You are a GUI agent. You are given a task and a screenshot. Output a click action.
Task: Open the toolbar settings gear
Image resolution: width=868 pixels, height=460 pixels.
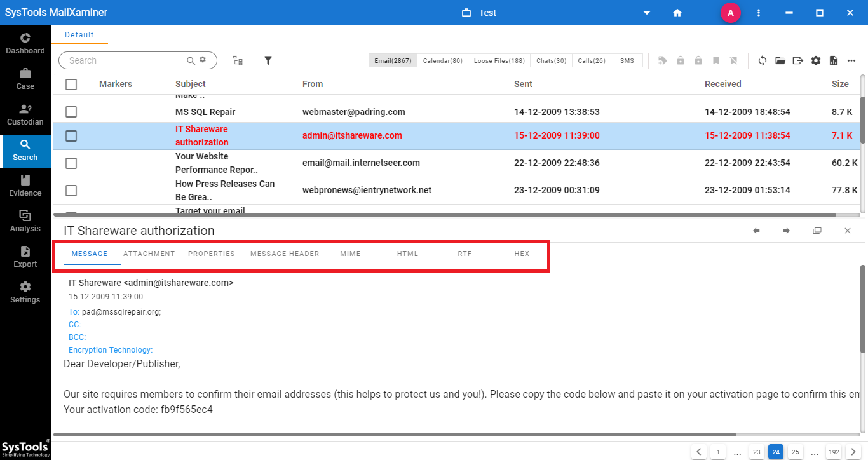816,60
